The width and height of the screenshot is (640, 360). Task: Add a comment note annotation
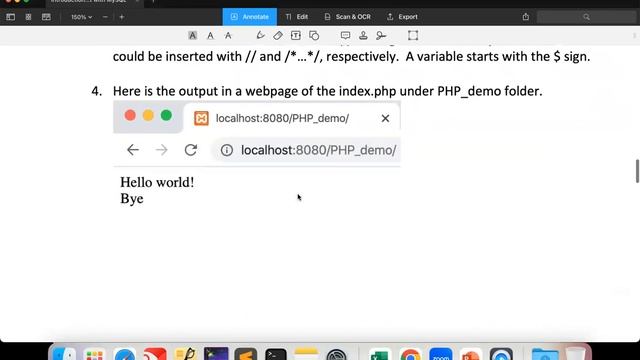(345, 36)
